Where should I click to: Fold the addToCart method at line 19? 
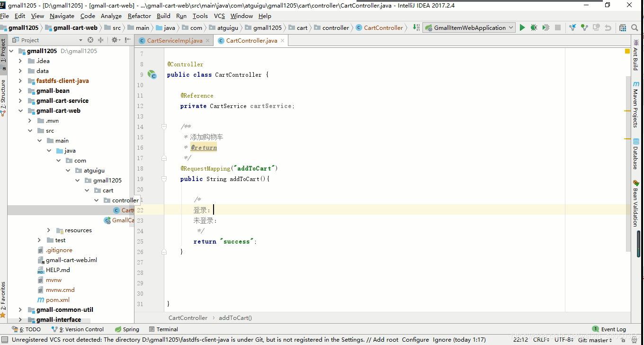click(x=164, y=179)
